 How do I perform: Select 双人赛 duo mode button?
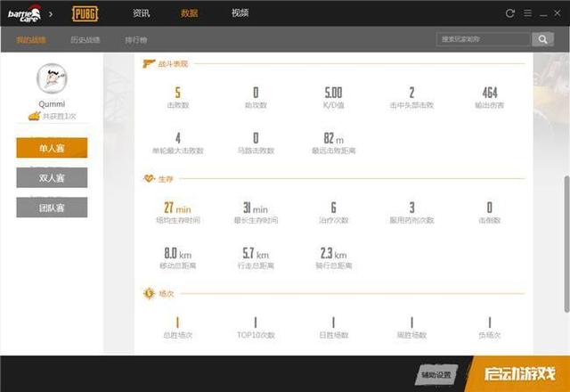[52, 177]
